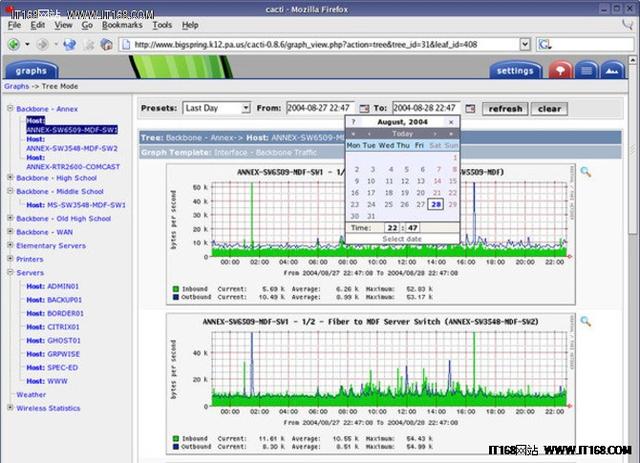This screenshot has height=463, width=640.
Task: Zoom the first graph with magnifier icon
Action: click(x=585, y=173)
